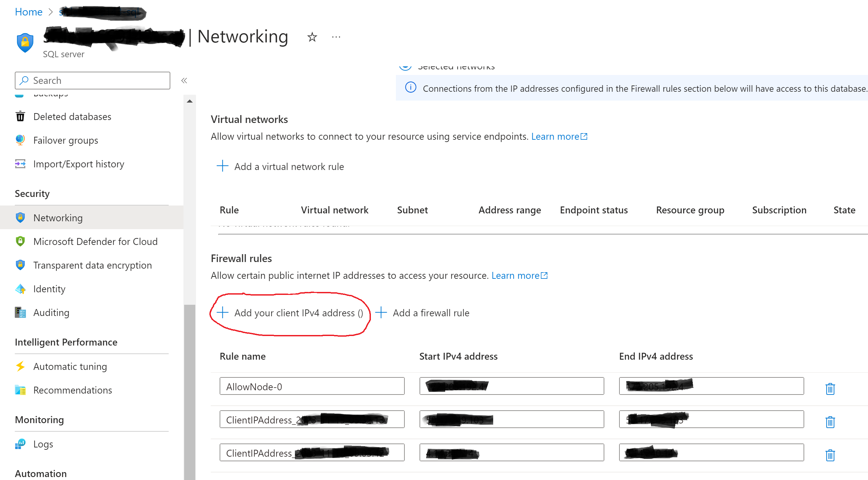The height and width of the screenshot is (480, 868).
Task: Open the Identity page
Action: [49, 289]
